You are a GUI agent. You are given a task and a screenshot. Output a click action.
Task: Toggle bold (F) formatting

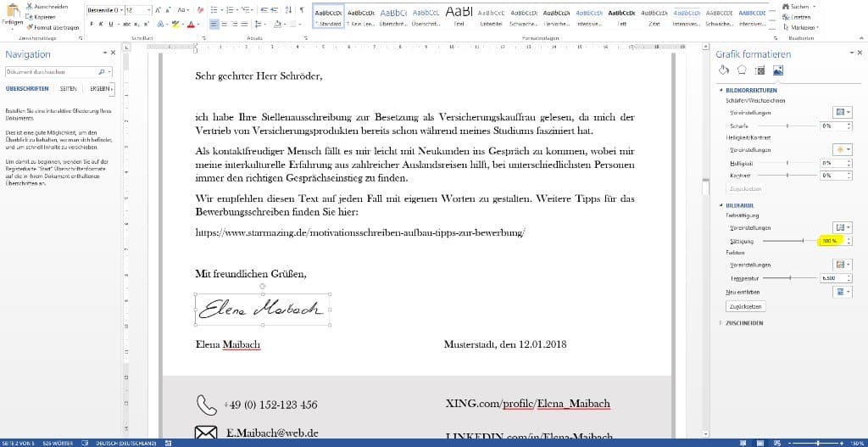tap(92, 25)
